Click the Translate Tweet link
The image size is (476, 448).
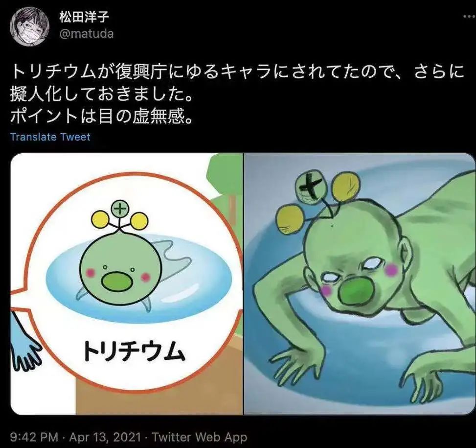click(x=50, y=137)
